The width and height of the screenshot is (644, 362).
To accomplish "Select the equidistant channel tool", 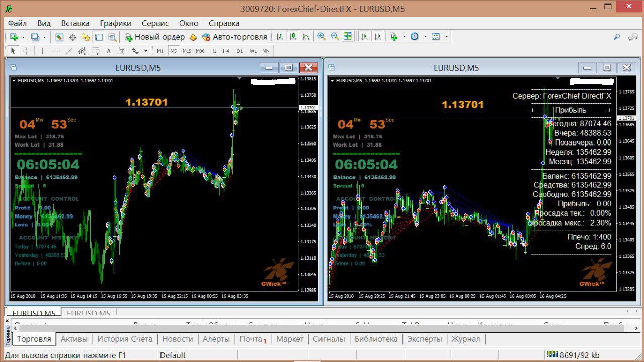I will coord(82,51).
